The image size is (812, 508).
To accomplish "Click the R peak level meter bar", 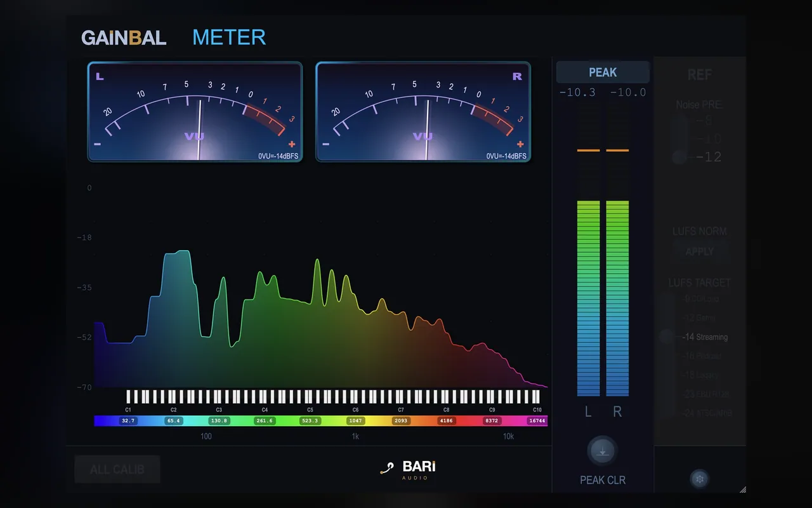I will pos(617,250).
